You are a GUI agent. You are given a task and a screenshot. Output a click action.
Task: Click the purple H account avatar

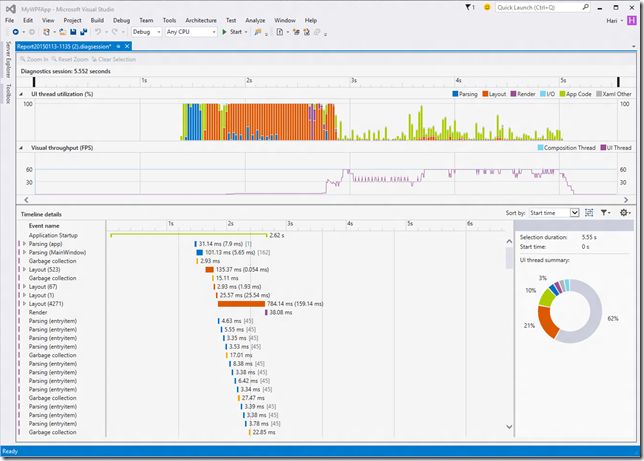coord(632,21)
